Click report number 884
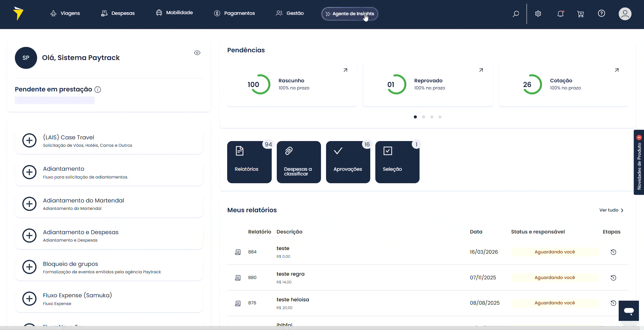644x330 pixels. tap(252, 252)
